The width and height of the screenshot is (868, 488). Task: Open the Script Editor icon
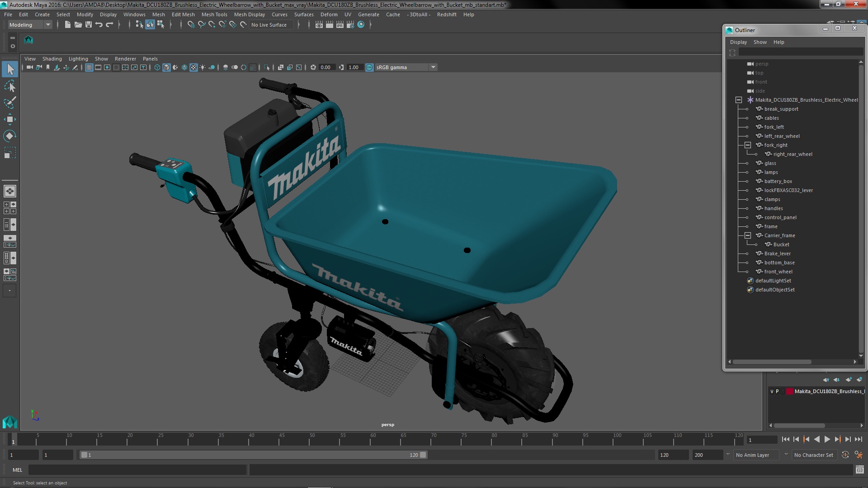[x=860, y=470]
